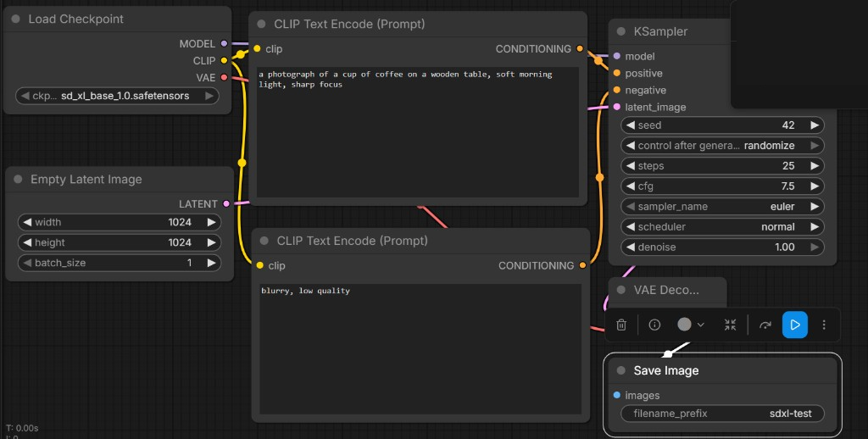Viewport: 868px width, 439px height.
Task: Select previous checkpoint with ckpt_name left arrow
Action: [x=25, y=96]
